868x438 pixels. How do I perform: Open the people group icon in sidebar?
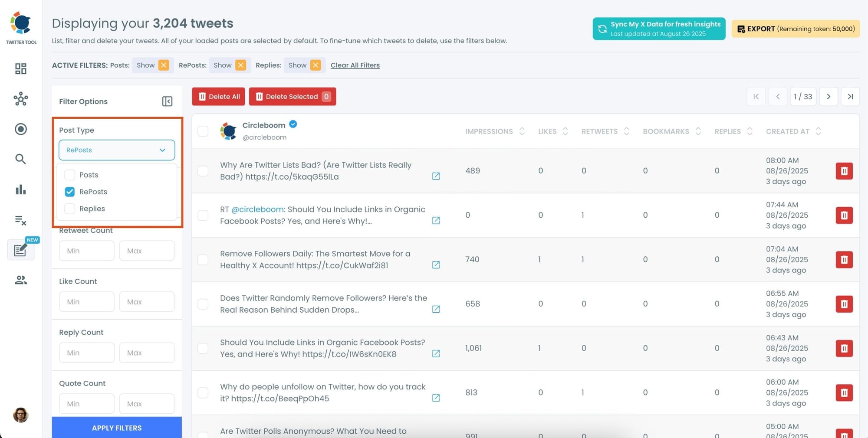click(x=21, y=280)
